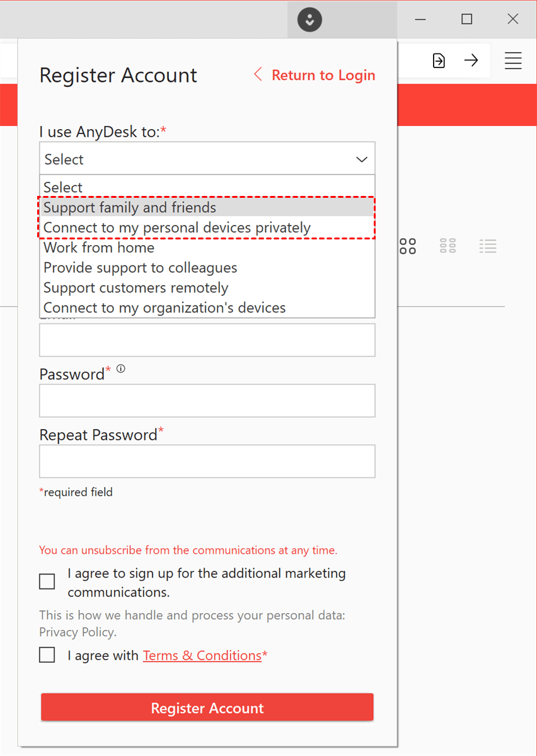Click the password info icon
Screen dimensions: 537x756
point(121,369)
